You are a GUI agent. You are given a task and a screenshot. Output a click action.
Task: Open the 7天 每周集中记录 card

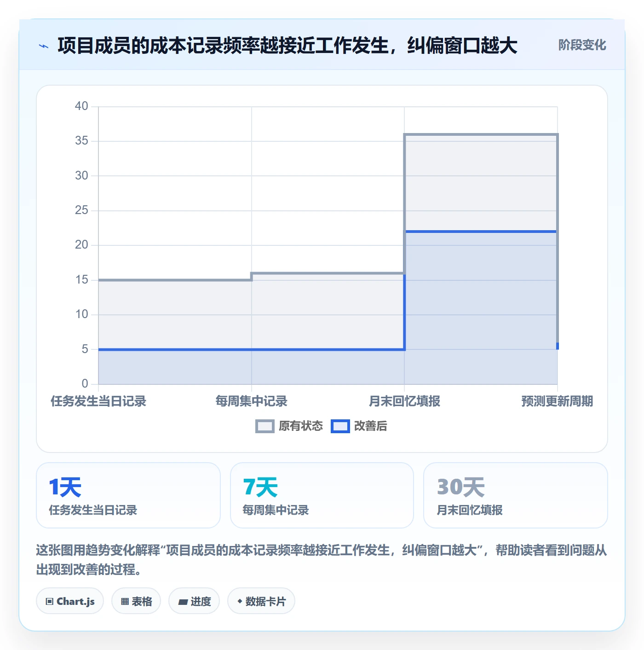tap(322, 495)
